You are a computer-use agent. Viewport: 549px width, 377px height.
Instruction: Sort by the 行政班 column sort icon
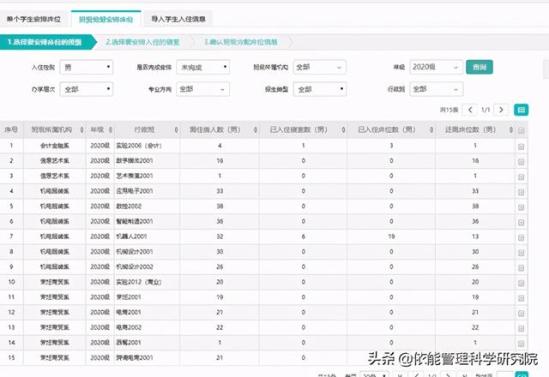point(176,130)
